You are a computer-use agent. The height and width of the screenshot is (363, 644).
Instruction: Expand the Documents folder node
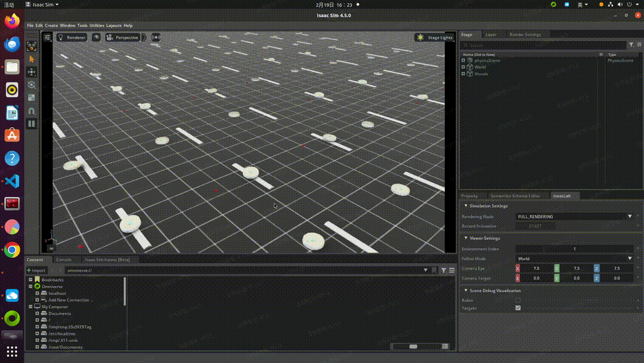[x=37, y=313]
